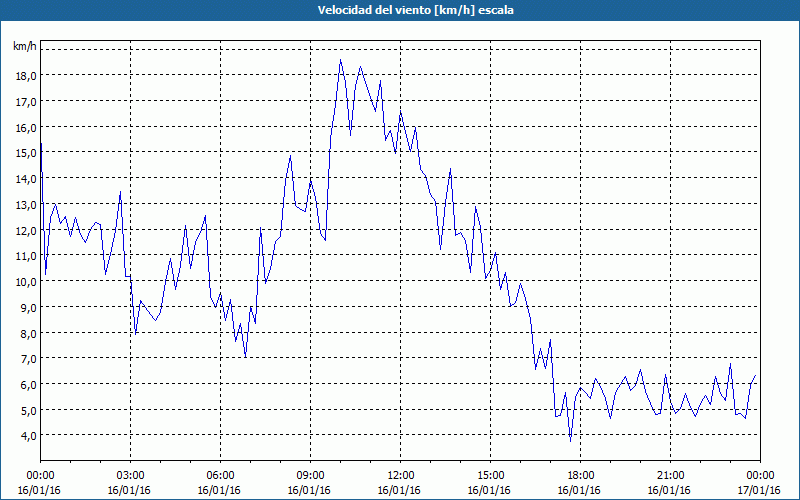800x500 pixels.
Task: Click the '16/01/16' date under 09:00
Action: (309, 490)
